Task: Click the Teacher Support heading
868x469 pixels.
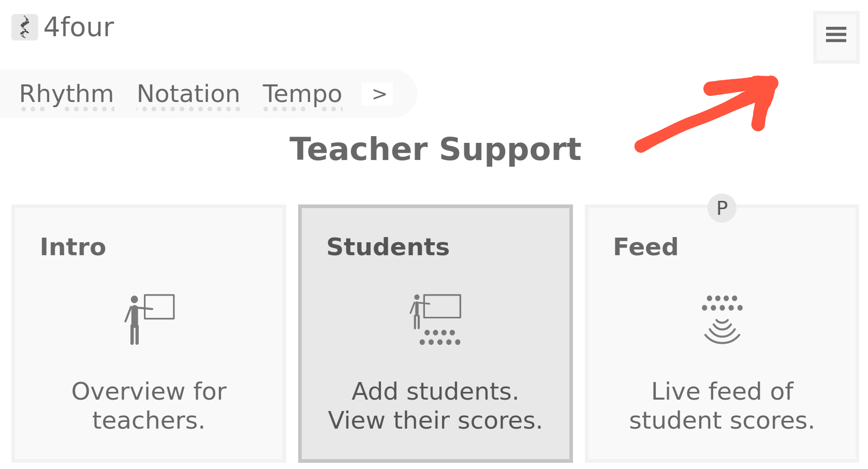Action: click(435, 149)
